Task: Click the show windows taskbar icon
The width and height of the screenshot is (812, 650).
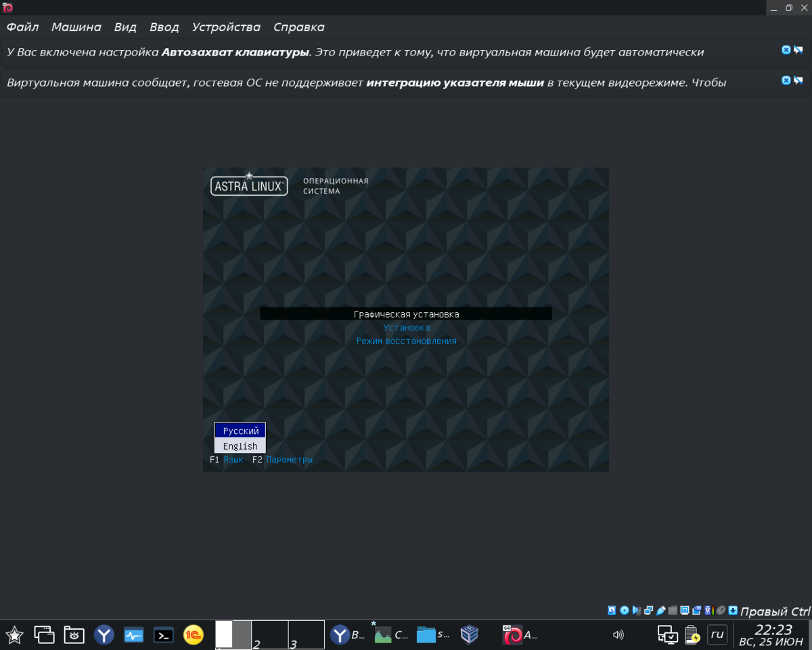Action: coord(45,635)
